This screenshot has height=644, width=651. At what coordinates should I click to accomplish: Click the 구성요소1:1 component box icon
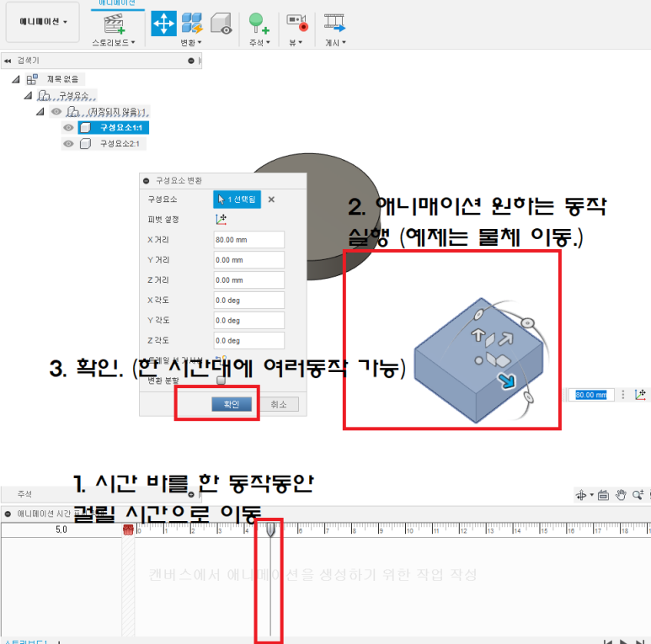[85, 128]
